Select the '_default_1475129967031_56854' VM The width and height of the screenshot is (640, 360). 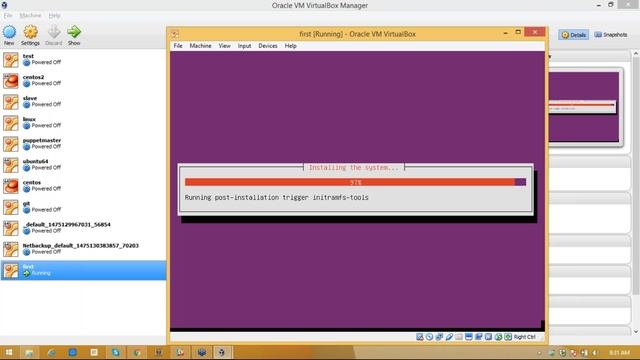point(83,228)
